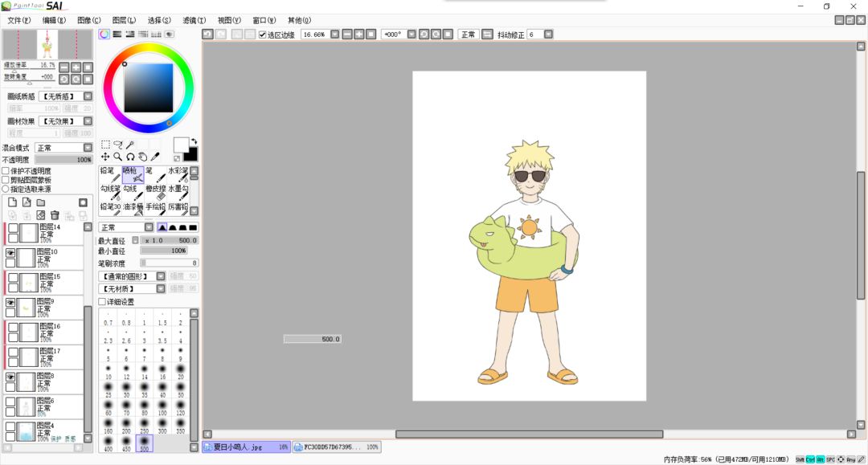Viewport: 868px width, 465px height.
Task: Select brush size 100 preset
Action: [162, 408]
